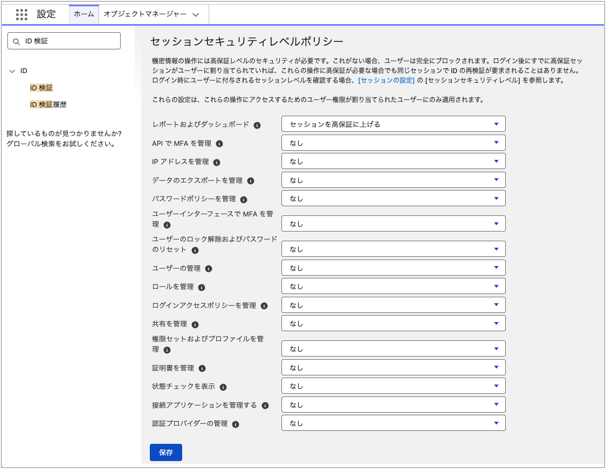Open the ユーザーインターフェースで MFA を管理 dropdown
This screenshot has height=469, width=606.
pyautogui.click(x=393, y=224)
